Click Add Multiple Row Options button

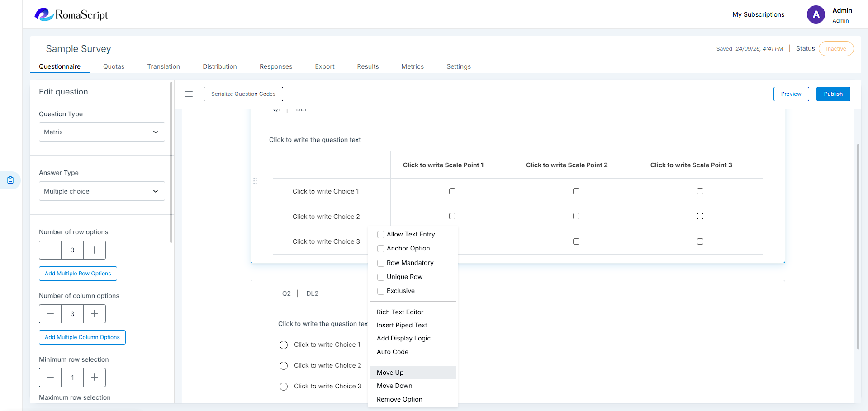78,274
